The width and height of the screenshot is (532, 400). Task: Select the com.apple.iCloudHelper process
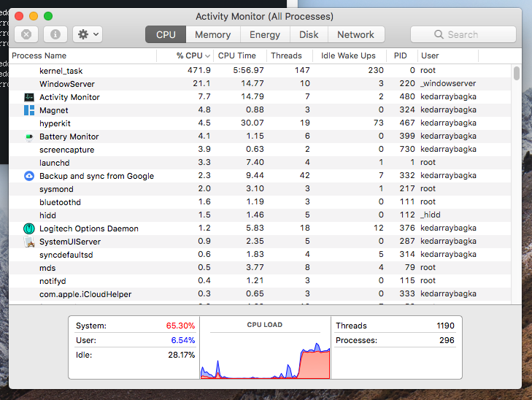260,294
